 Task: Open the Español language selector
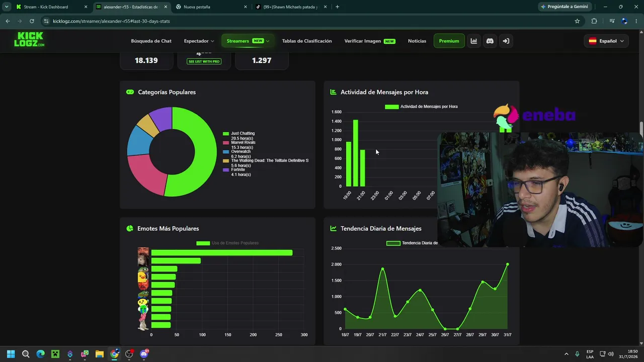[x=606, y=41]
